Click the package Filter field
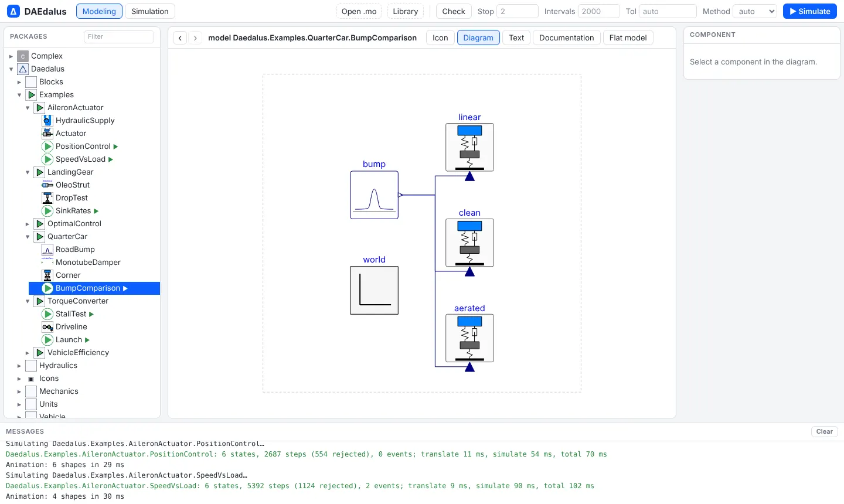Image resolution: width=844 pixels, height=504 pixels. coord(119,36)
